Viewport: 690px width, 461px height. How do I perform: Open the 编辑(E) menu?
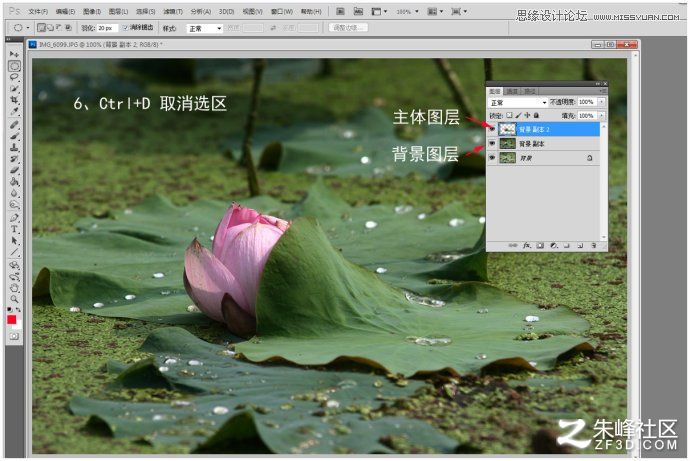click(65, 12)
